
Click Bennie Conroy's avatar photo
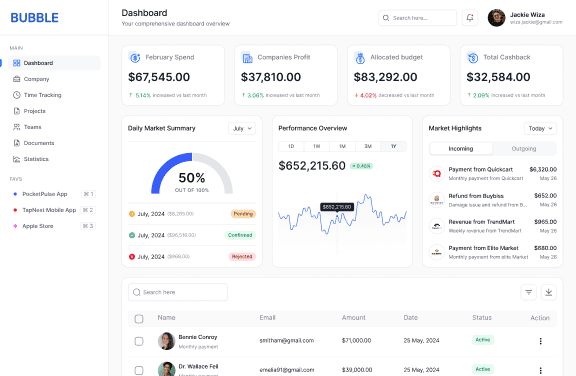click(166, 341)
